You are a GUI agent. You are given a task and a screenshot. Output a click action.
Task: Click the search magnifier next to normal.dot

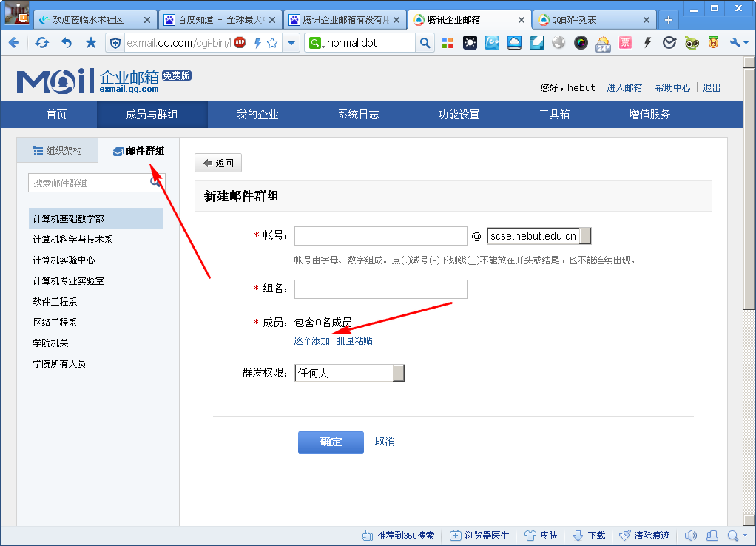click(425, 43)
